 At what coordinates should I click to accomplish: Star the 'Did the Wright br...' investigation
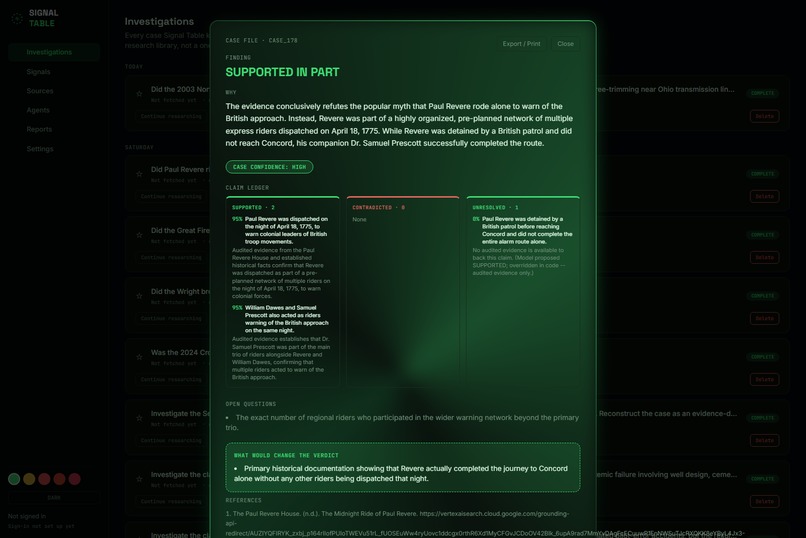tap(139, 296)
